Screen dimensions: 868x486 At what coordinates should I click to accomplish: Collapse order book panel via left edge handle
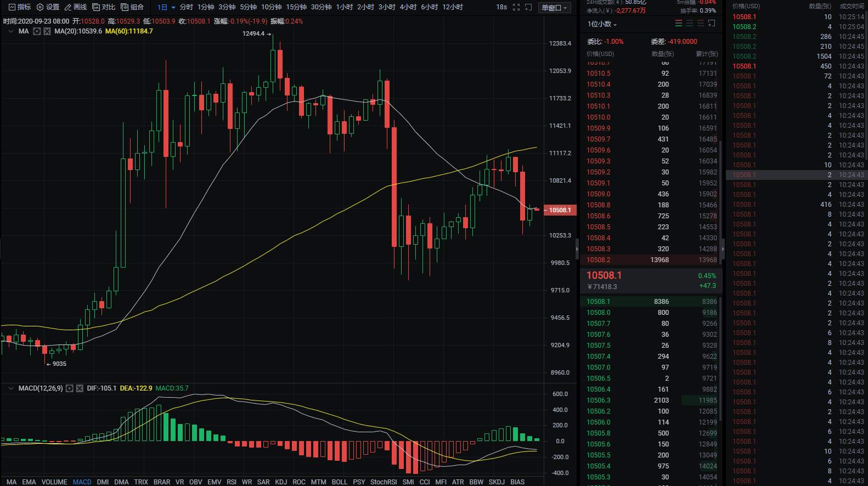coord(577,249)
